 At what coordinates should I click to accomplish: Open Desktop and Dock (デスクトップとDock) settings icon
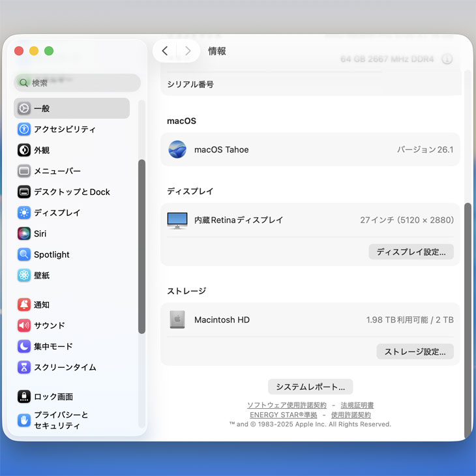(24, 192)
